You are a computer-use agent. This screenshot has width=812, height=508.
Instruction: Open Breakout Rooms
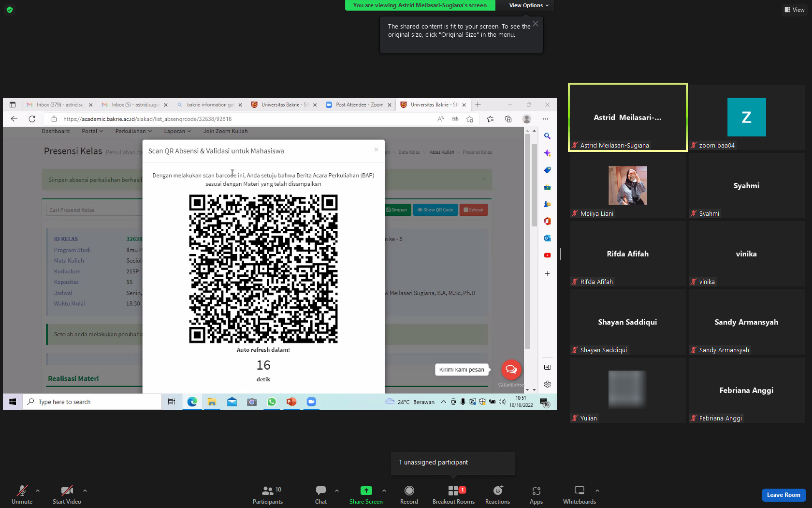coord(453,494)
